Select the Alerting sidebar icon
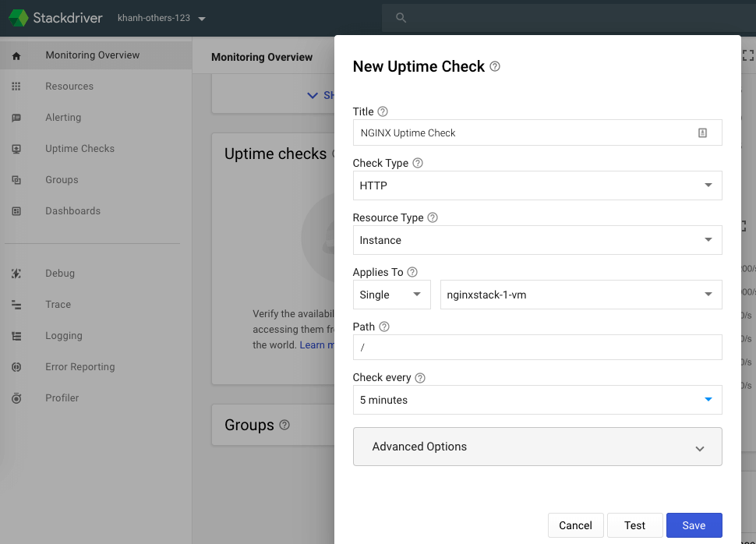756x544 pixels. pyautogui.click(x=16, y=117)
